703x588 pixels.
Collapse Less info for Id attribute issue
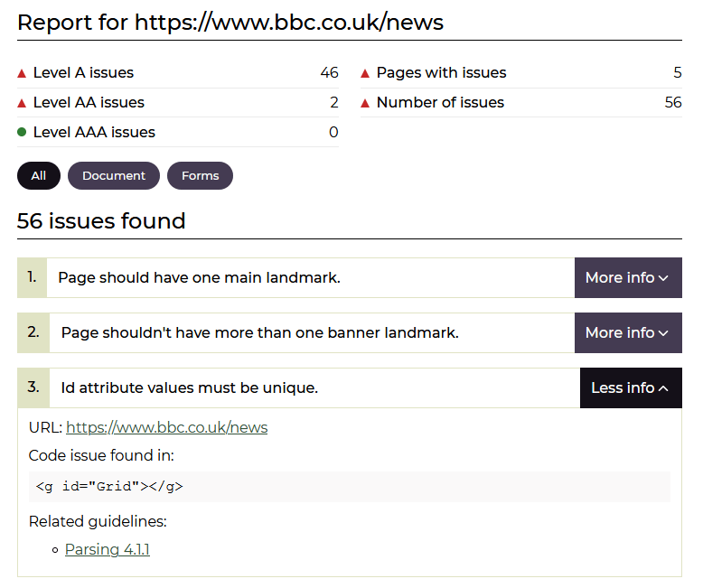coord(631,387)
